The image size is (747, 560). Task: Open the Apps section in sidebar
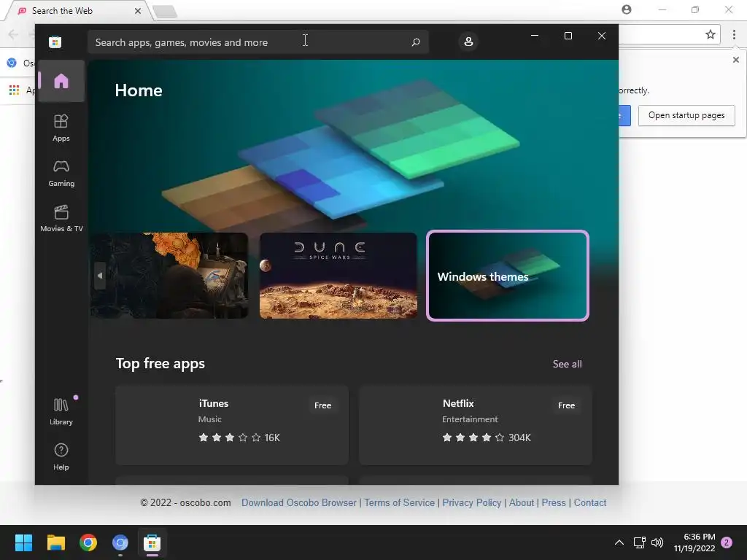pos(61,128)
